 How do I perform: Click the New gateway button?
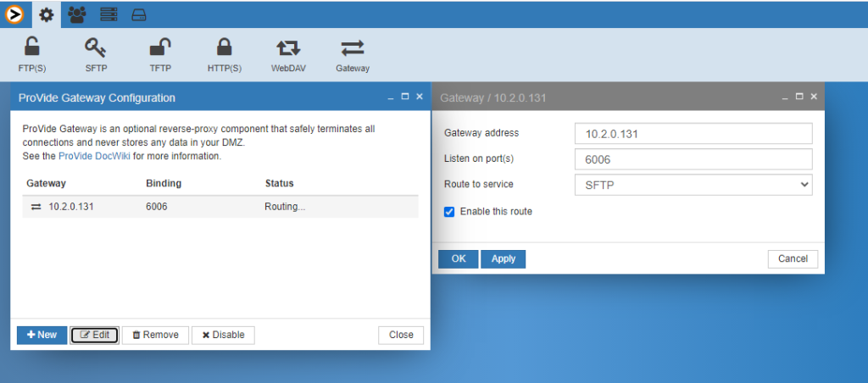coord(42,335)
